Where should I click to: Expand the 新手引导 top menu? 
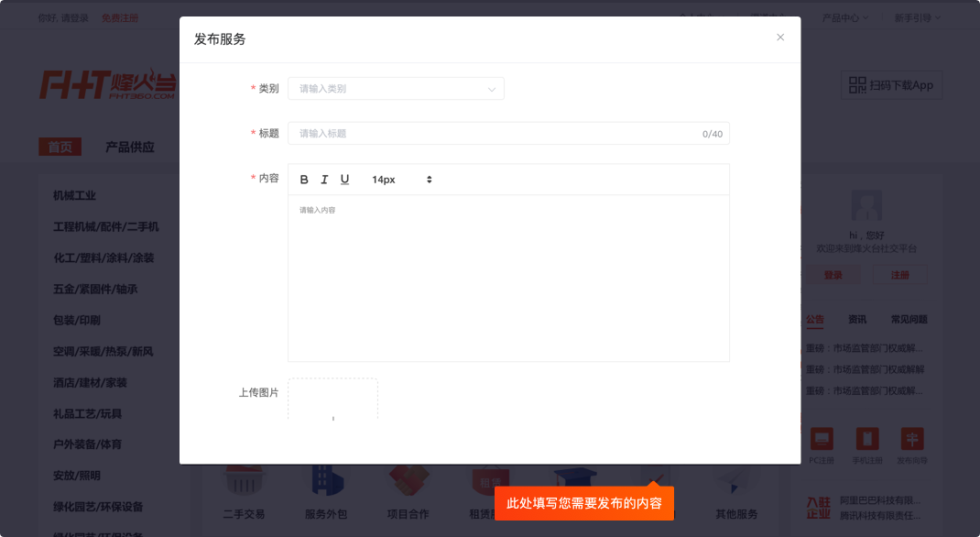click(x=918, y=17)
